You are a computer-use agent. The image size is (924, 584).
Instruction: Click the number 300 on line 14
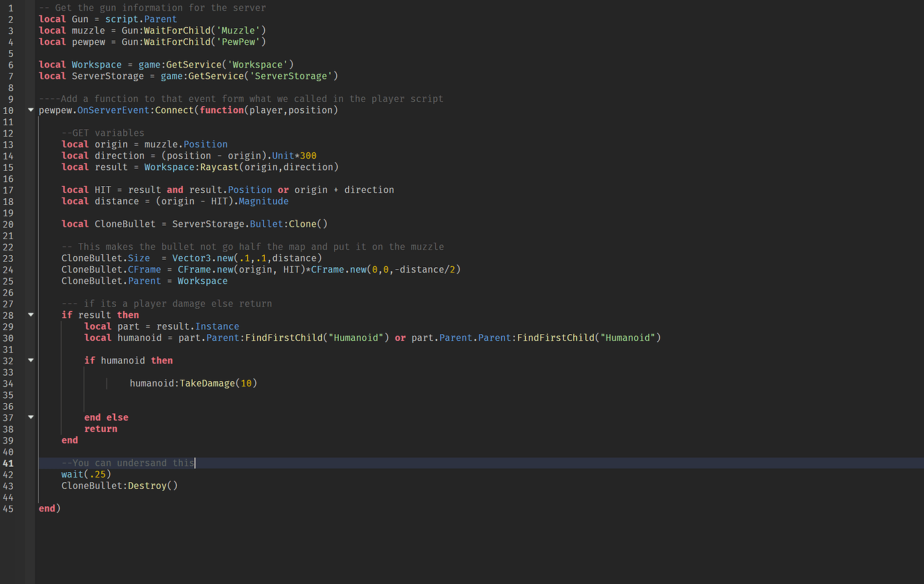307,155
